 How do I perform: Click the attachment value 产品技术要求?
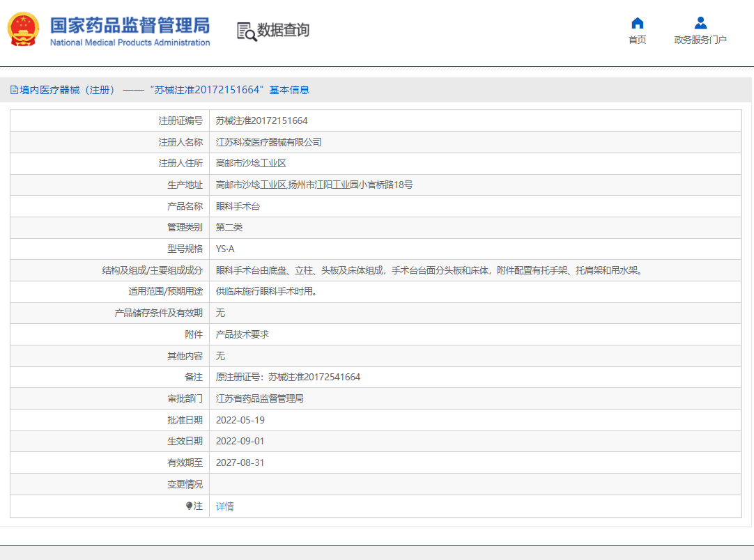tap(242, 334)
